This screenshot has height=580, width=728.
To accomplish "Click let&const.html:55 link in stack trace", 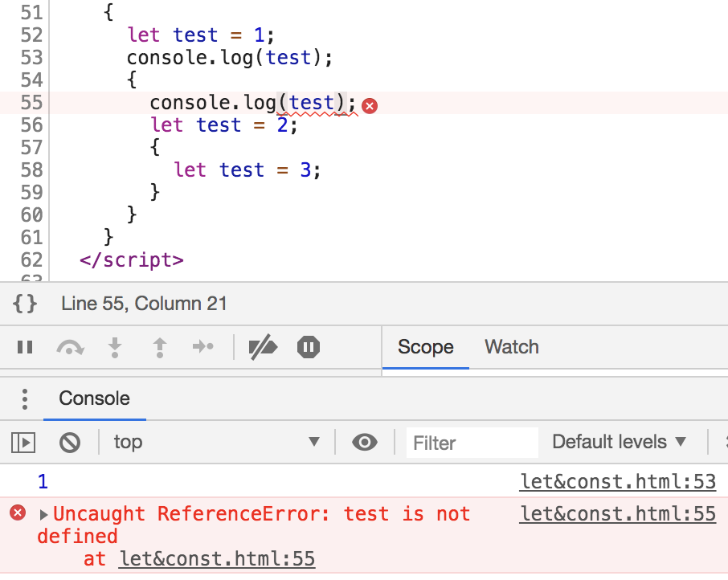I will [x=216, y=559].
